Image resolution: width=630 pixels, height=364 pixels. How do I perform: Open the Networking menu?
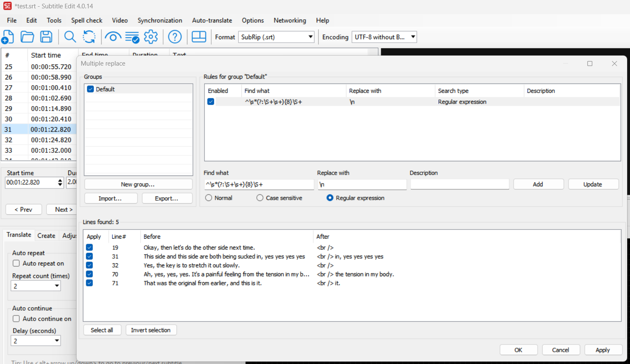click(x=290, y=20)
